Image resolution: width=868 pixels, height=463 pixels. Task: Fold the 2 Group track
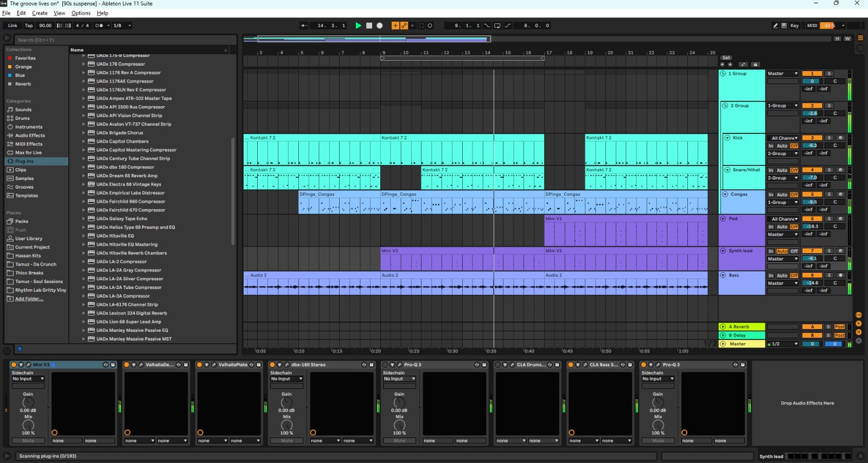click(725, 106)
